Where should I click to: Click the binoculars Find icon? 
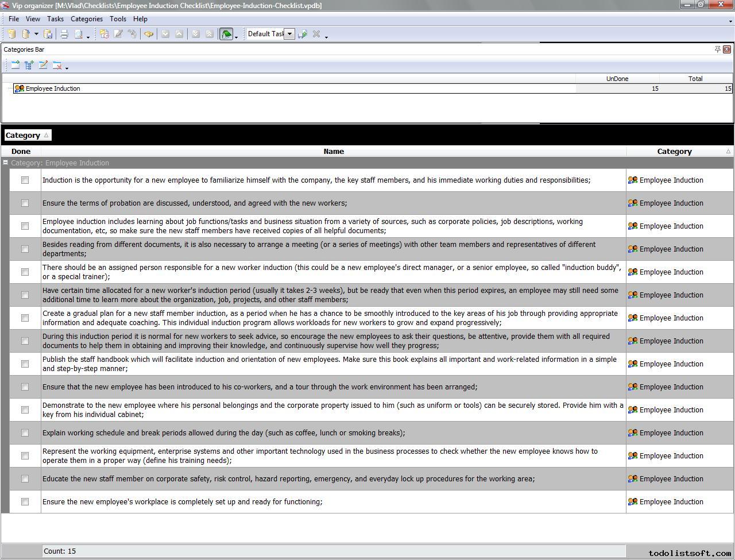point(149,34)
